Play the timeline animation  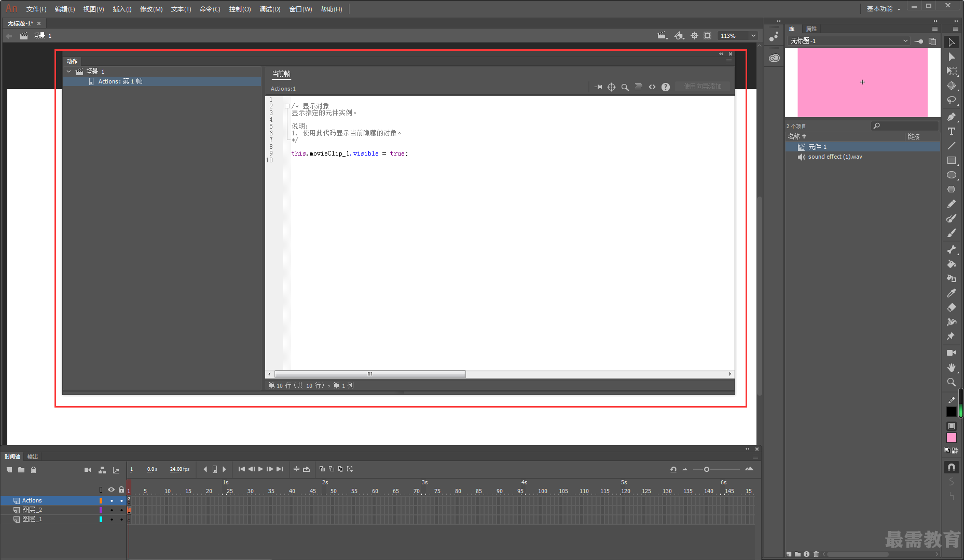tap(260, 469)
